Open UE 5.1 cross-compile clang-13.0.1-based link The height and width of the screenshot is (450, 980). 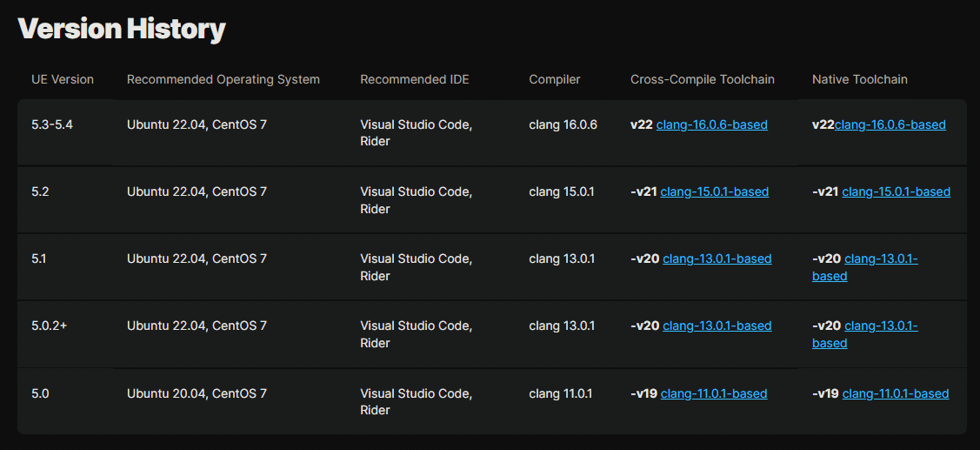point(717,259)
